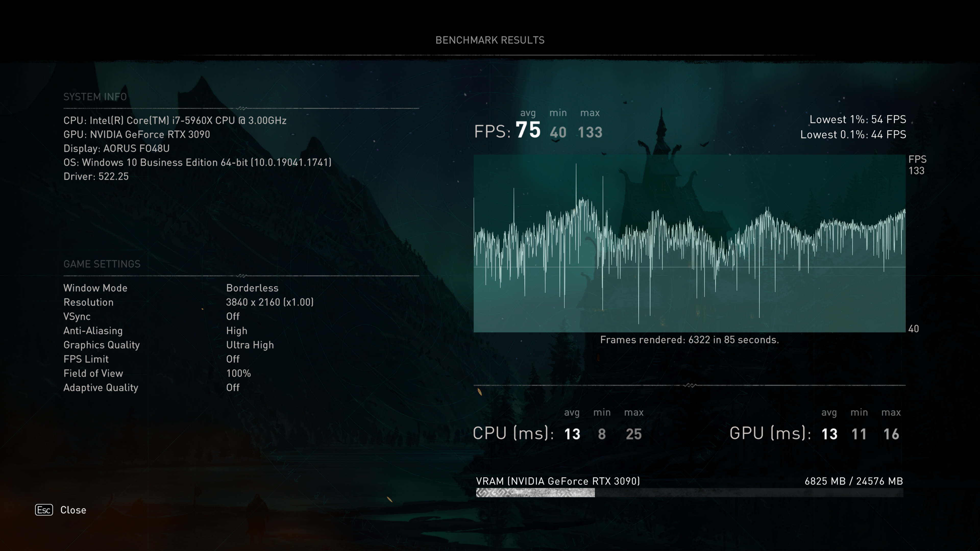The width and height of the screenshot is (980, 551).
Task: Click the FPS graph area
Action: click(x=689, y=243)
